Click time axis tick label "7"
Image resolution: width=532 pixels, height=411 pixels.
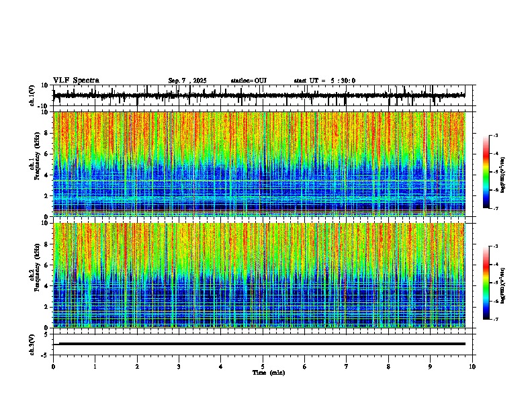[x=347, y=367]
